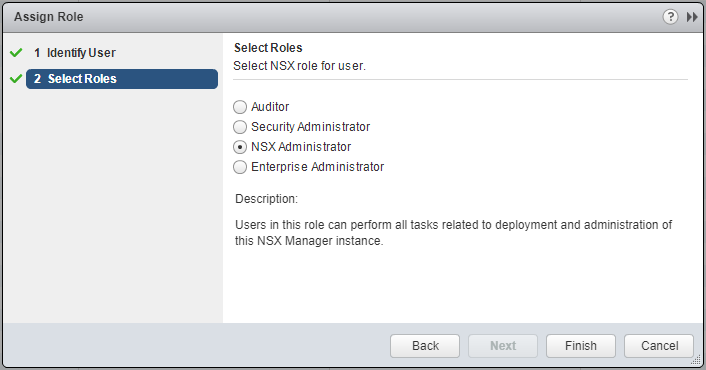Click the Select Roles page heading
Screen dimensions: 706x370
tap(268, 48)
